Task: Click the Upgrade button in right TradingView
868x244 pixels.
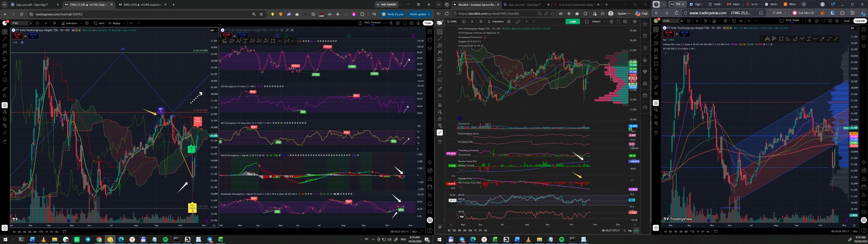Action: click(x=860, y=21)
